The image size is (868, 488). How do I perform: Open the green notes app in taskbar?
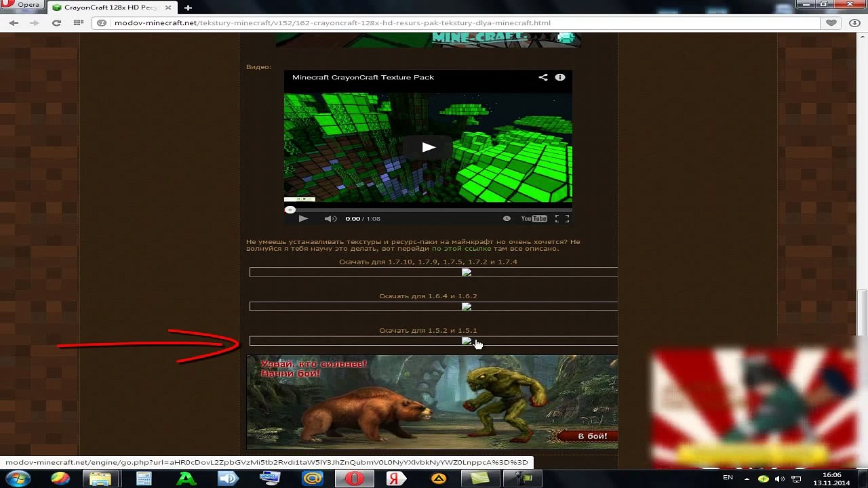point(480,479)
